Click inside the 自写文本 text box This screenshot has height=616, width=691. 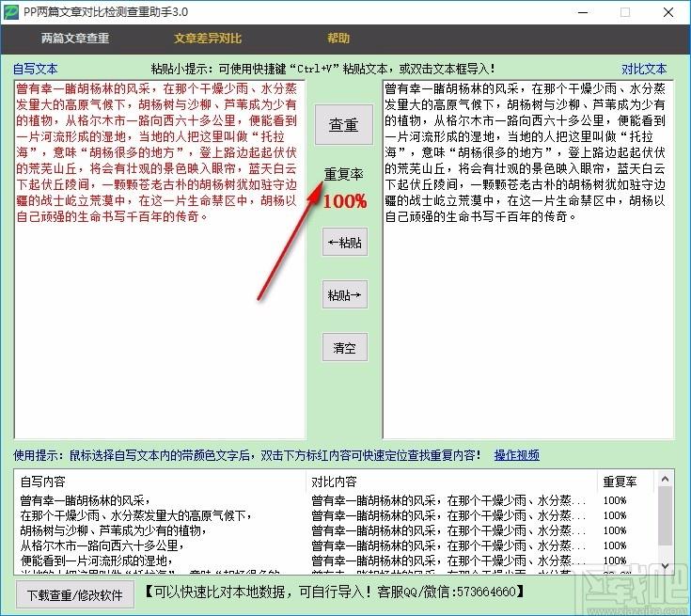(160, 260)
